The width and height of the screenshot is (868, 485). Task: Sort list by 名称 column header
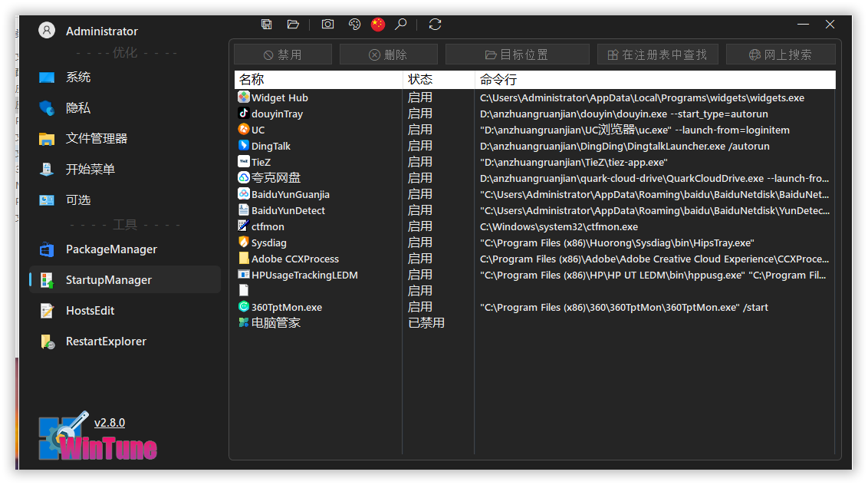(x=317, y=80)
